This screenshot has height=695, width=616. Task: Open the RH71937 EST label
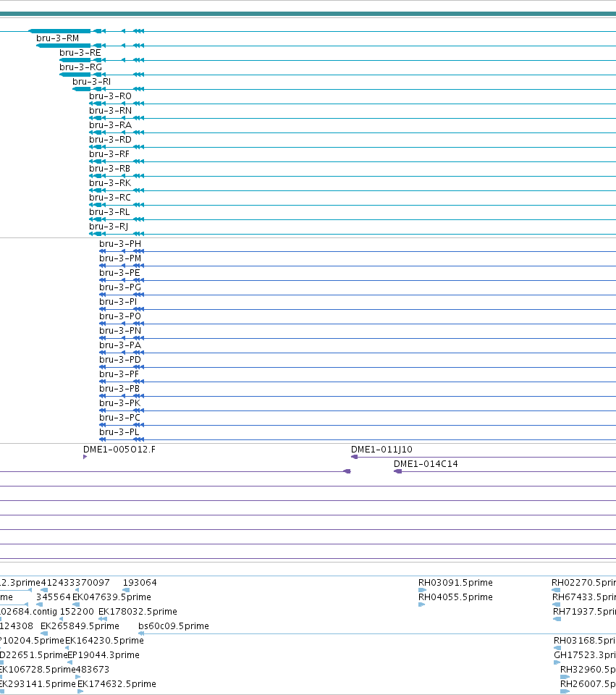coord(585,612)
